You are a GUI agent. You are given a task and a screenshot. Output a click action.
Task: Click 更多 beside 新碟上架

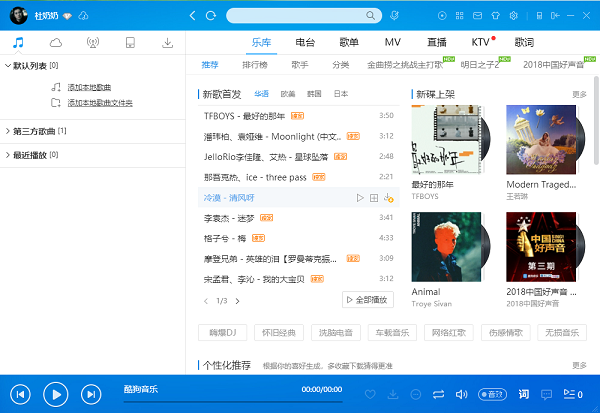579,94
